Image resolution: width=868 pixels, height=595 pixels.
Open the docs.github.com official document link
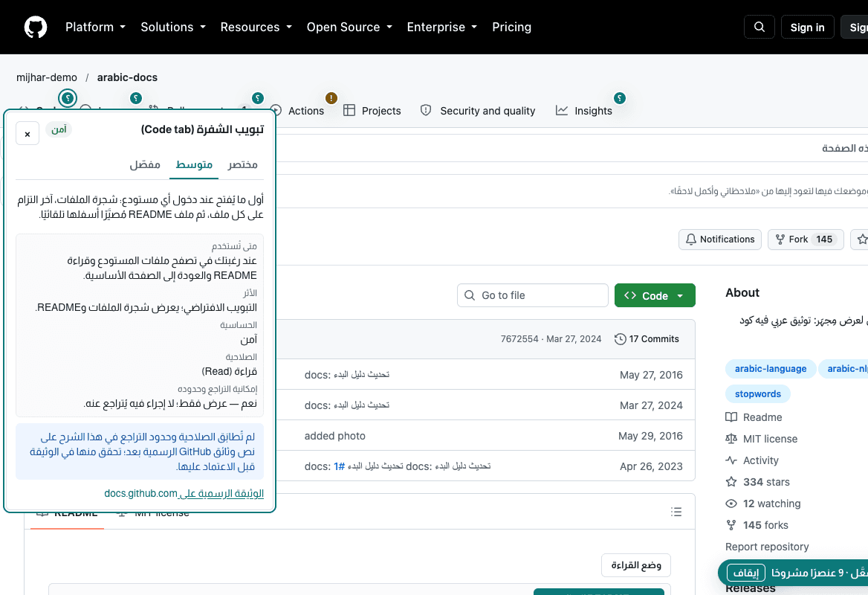[x=184, y=493]
